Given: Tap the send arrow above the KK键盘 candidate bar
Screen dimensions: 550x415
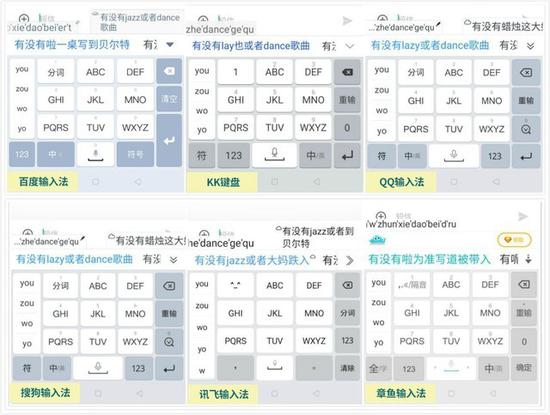Looking at the screenshot, I should pyautogui.click(x=347, y=21).
